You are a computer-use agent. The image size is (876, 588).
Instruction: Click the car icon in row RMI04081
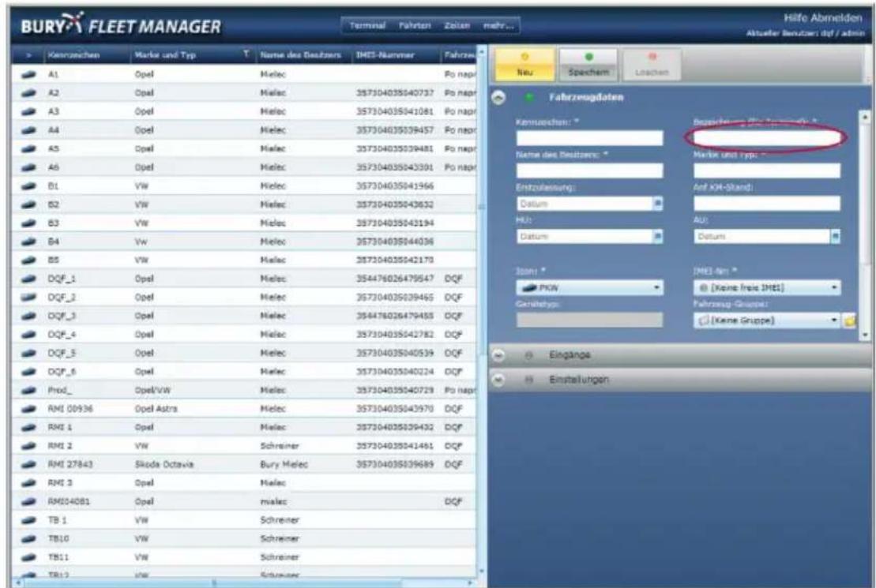tap(28, 501)
